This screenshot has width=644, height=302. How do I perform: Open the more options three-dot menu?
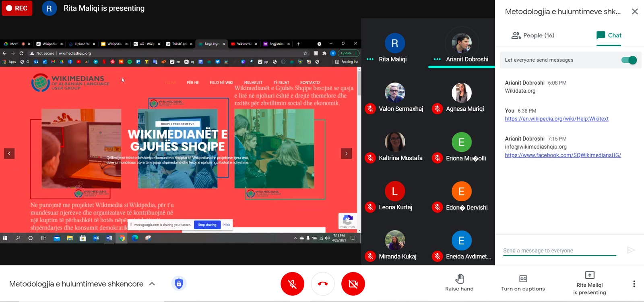[x=634, y=284]
